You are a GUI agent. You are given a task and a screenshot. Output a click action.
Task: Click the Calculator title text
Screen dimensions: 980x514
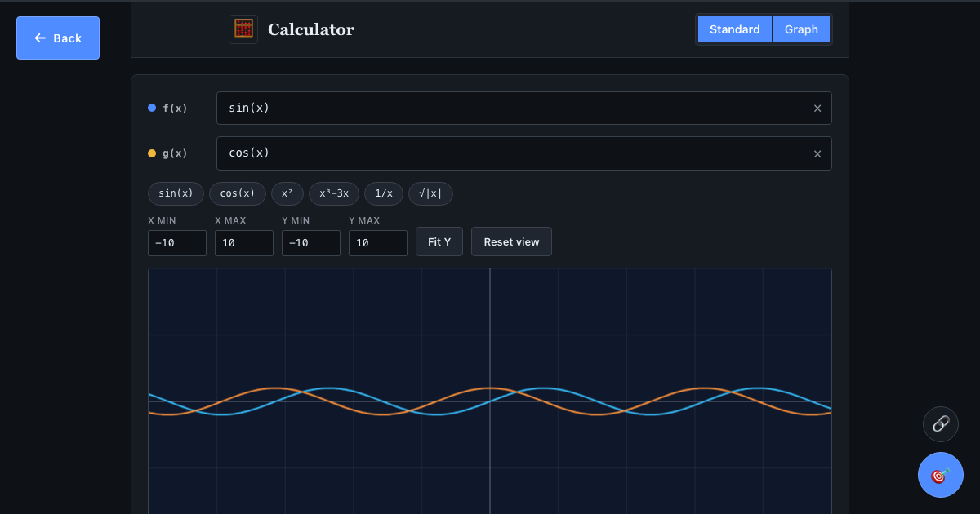[x=311, y=29]
